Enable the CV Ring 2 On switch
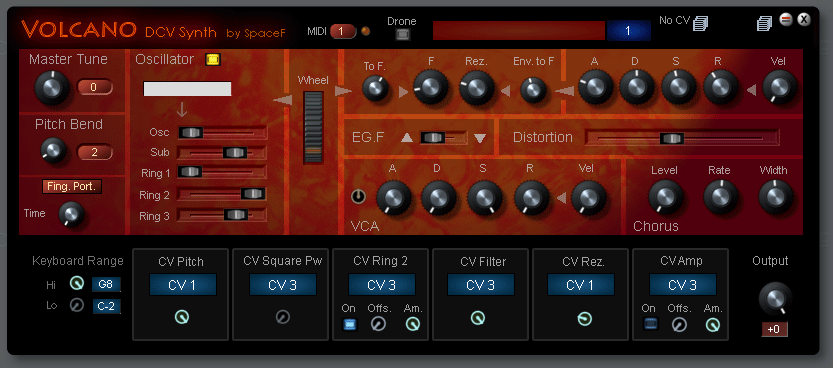The height and width of the screenshot is (368, 833). [349, 324]
